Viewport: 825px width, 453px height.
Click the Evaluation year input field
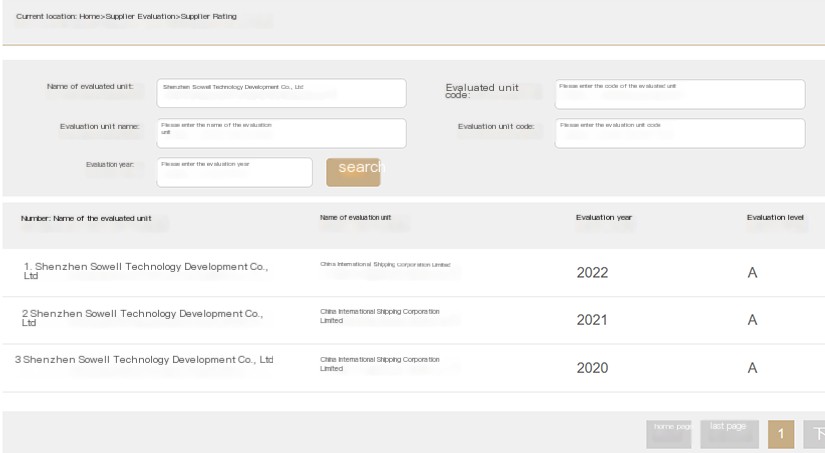coord(234,171)
